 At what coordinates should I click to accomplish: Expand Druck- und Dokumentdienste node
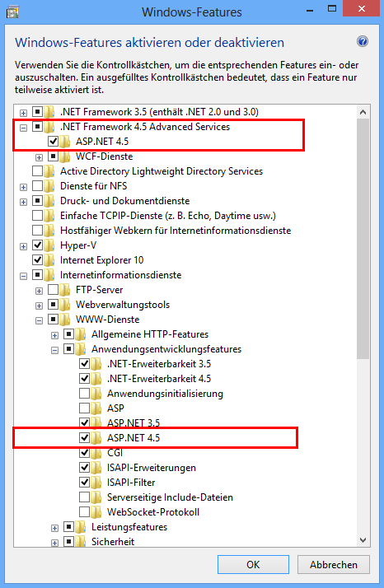(x=23, y=202)
